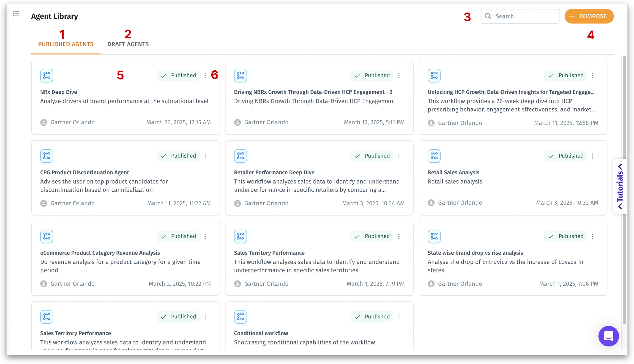634x364 pixels.
Task: Expand the Tutorials side panel
Action: coord(620,186)
